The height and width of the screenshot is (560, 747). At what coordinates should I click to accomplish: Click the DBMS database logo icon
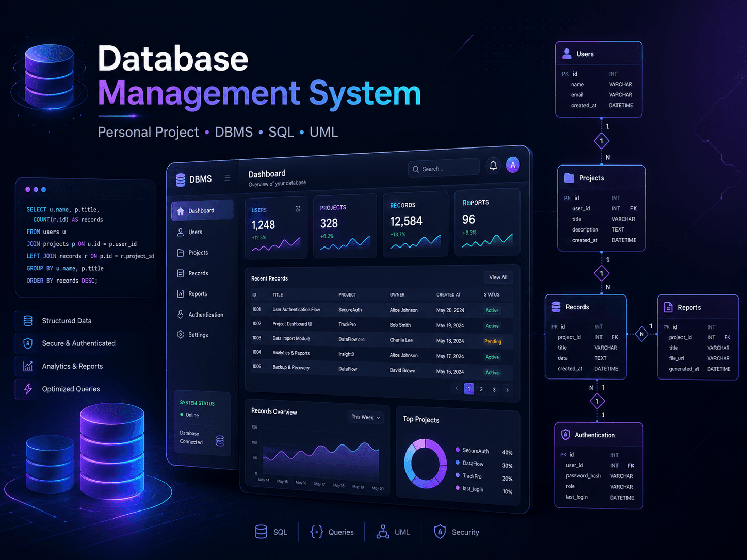pyautogui.click(x=181, y=179)
